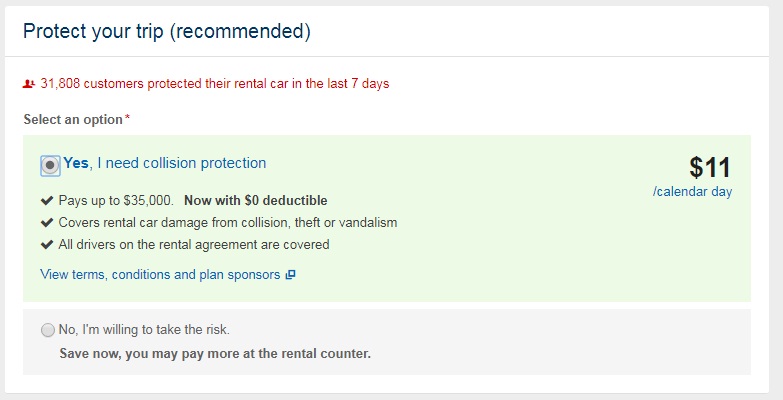Click the "Covers rental car damage from collision" line

228,222
